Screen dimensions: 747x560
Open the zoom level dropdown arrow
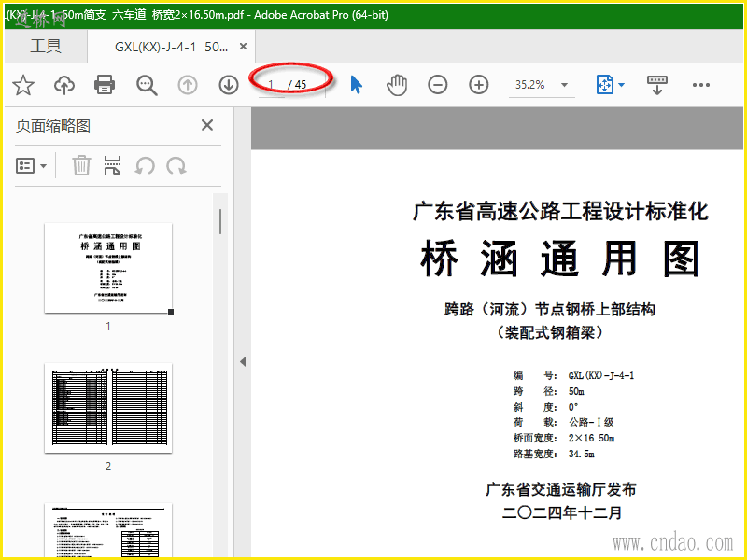(565, 85)
